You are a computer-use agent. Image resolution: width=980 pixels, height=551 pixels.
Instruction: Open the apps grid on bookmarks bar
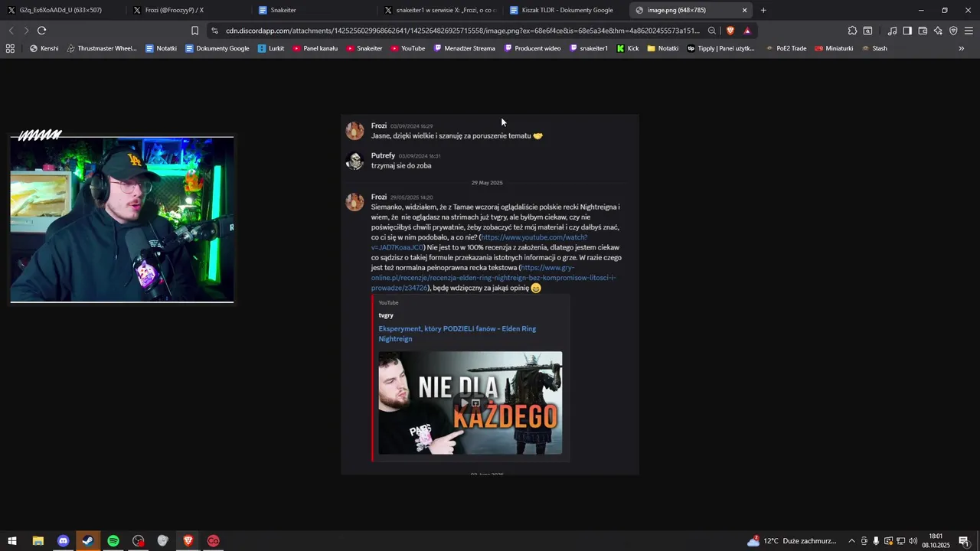tap(10, 48)
